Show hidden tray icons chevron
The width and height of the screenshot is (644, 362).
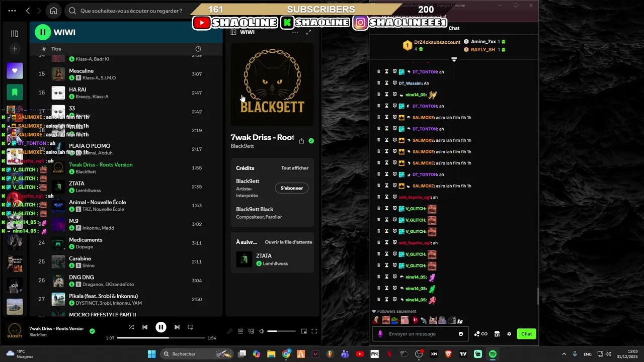click(563, 354)
